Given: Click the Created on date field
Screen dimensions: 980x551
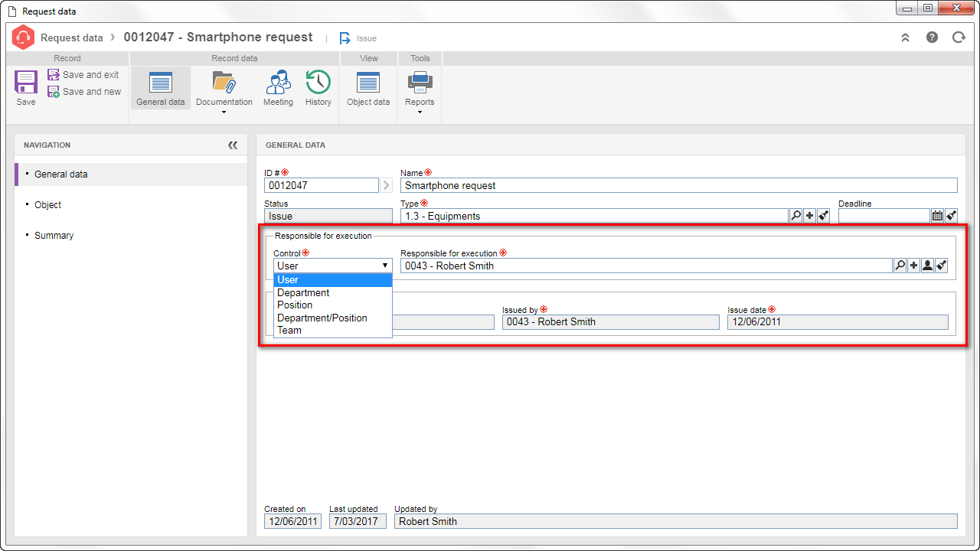Looking at the screenshot, I should coord(292,521).
